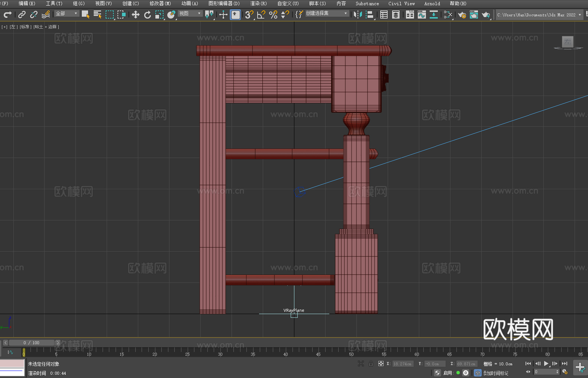
Task: Click the pink material color swatch
Action: pos(12,364)
